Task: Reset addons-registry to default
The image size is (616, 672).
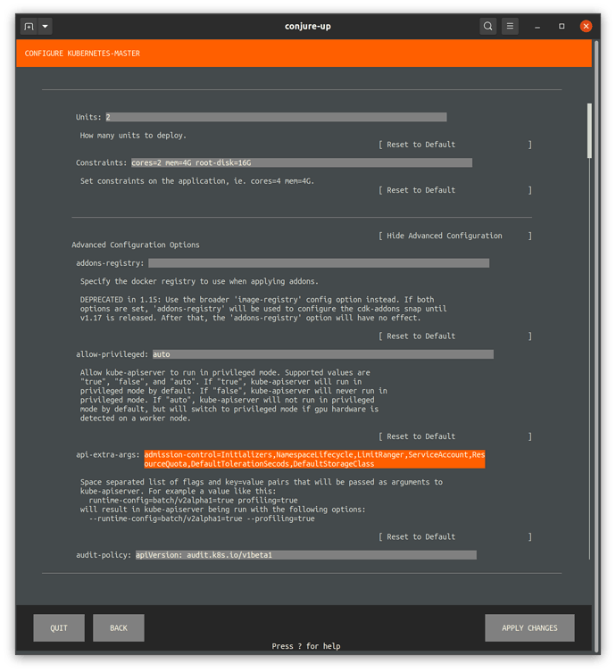Action: (455, 336)
